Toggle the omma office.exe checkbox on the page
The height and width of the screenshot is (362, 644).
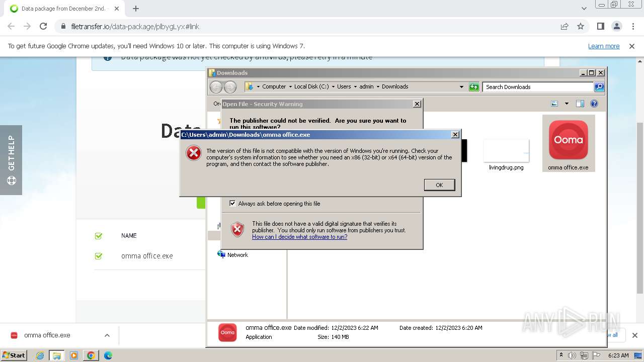click(99, 256)
